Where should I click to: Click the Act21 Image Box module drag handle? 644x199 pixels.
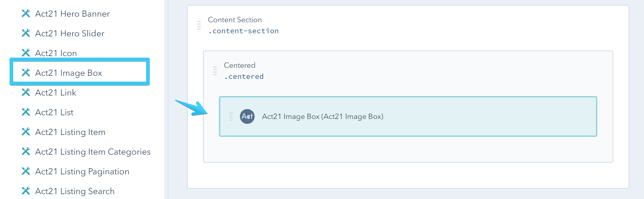(x=231, y=116)
